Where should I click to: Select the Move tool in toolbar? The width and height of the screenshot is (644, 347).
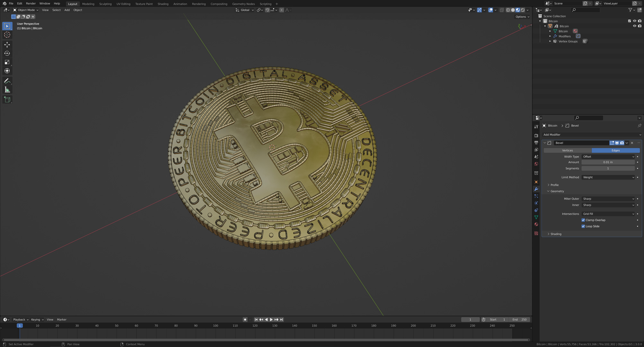7,45
